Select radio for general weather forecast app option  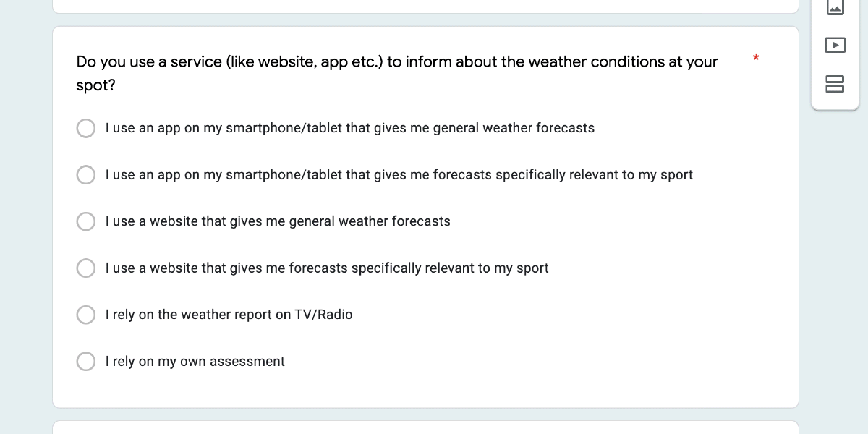tap(86, 128)
